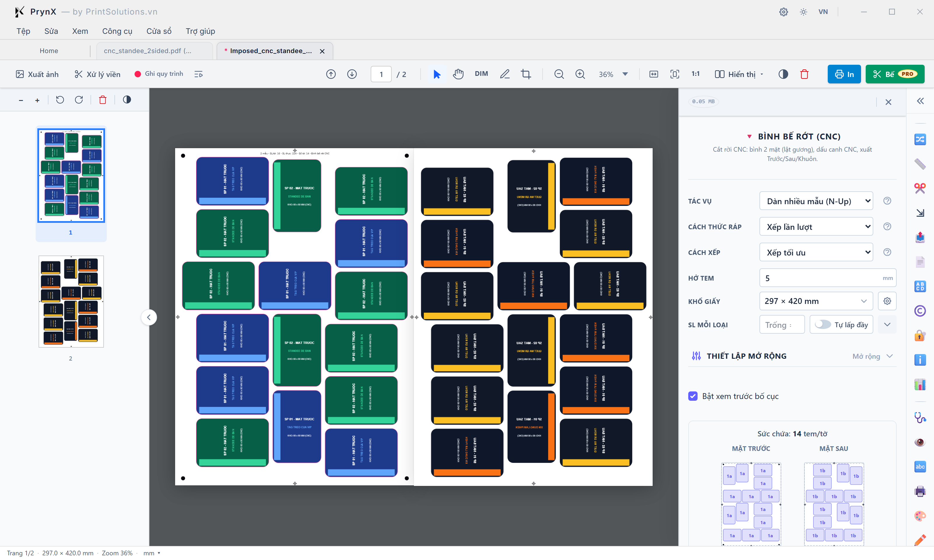Open Hiển thị display dropdown
934x560 pixels.
coord(739,74)
